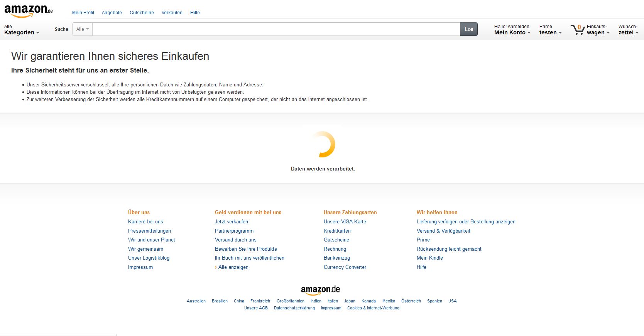The image size is (644, 336).
Task: Expand Alle anzeigen link
Action: coord(233,267)
